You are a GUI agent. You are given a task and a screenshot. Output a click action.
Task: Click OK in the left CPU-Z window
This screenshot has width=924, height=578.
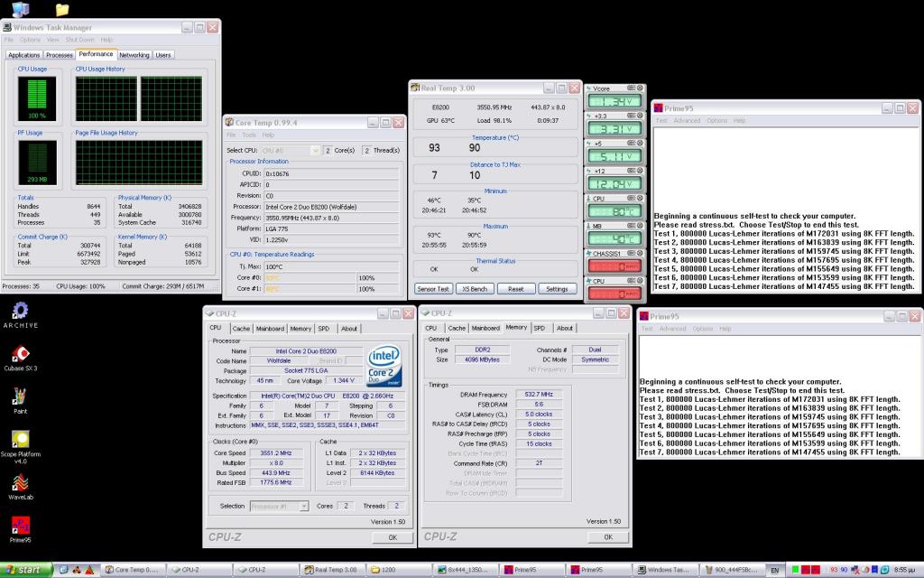[393, 537]
